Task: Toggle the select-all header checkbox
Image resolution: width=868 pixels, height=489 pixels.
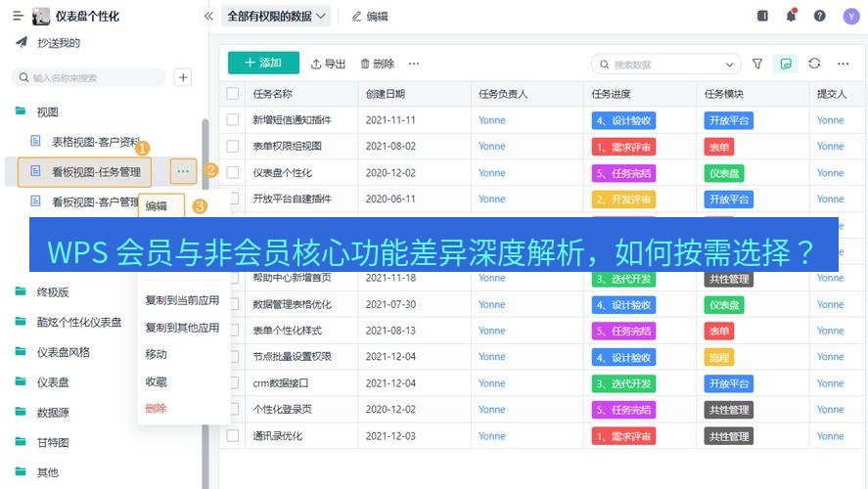Action: click(x=233, y=94)
